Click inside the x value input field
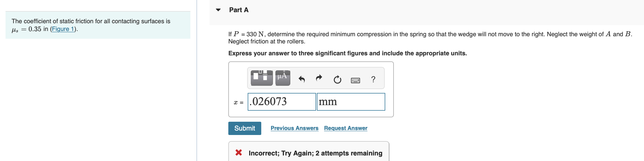This screenshot has width=644, height=161. (281, 102)
